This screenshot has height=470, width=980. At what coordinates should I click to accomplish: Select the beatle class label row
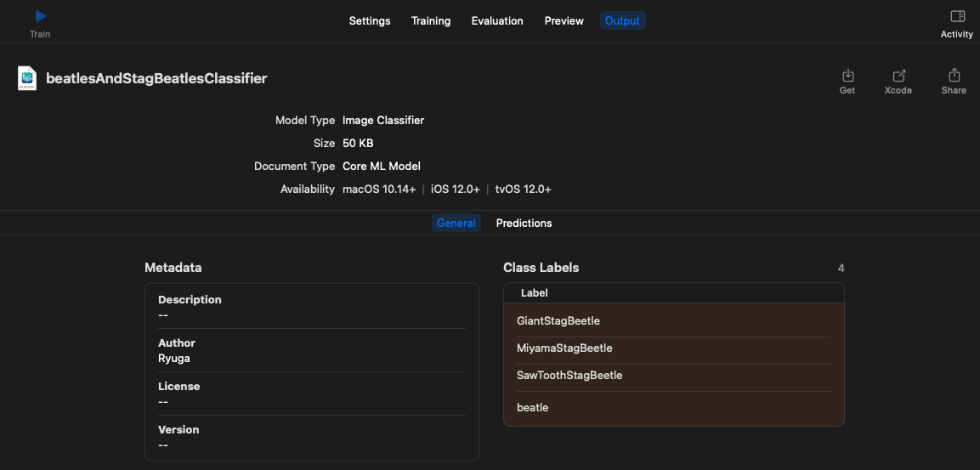674,407
